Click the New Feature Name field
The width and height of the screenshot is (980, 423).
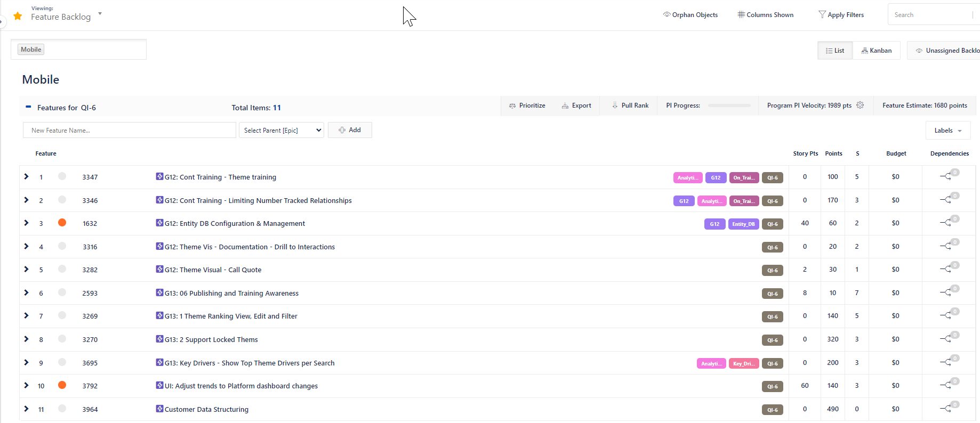[x=130, y=130]
